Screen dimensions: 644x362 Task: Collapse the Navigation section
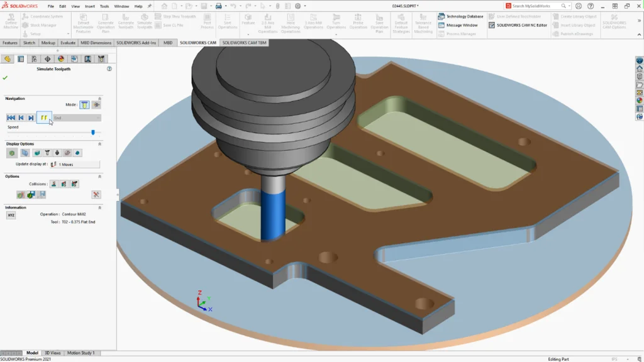pyautogui.click(x=100, y=97)
